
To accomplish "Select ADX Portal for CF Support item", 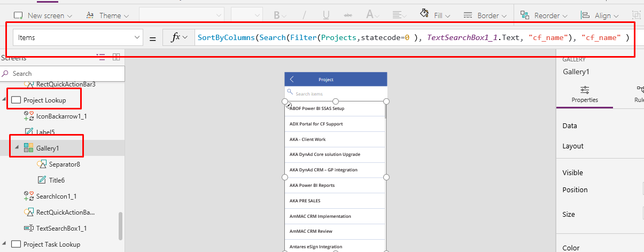I will (335, 124).
